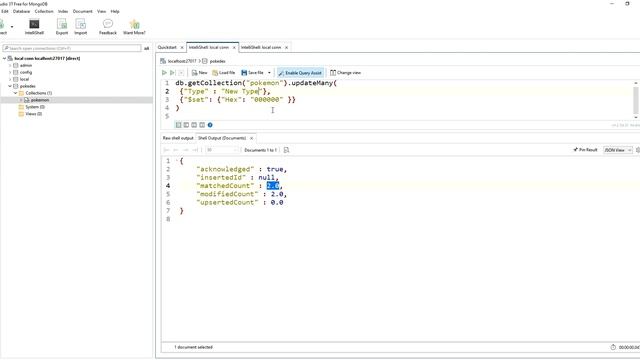Toggle Enable Query Assist
Image resolution: width=640 pixels, height=360 pixels.
click(x=300, y=73)
